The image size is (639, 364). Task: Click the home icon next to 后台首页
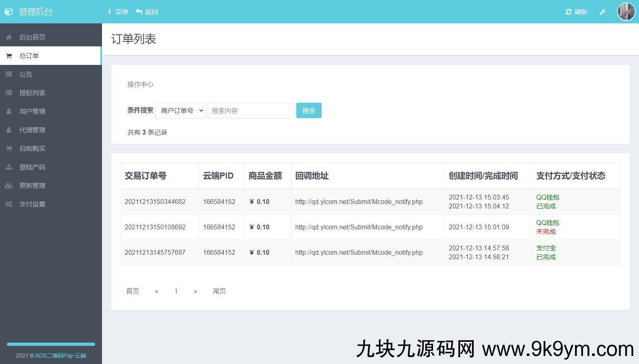click(9, 37)
